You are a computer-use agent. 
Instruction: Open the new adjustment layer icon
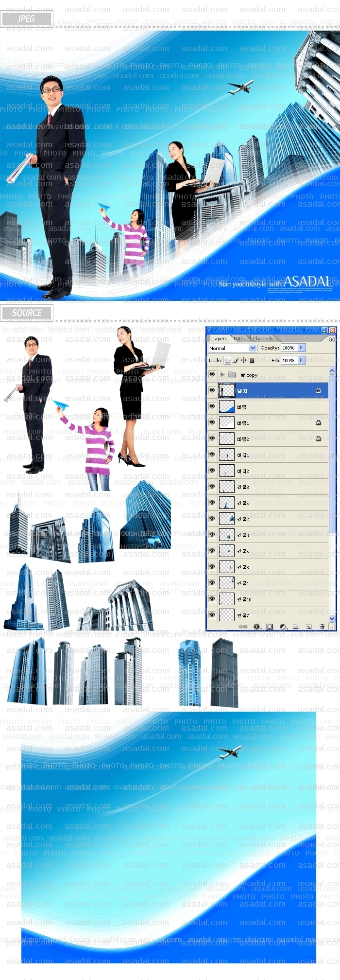click(283, 627)
